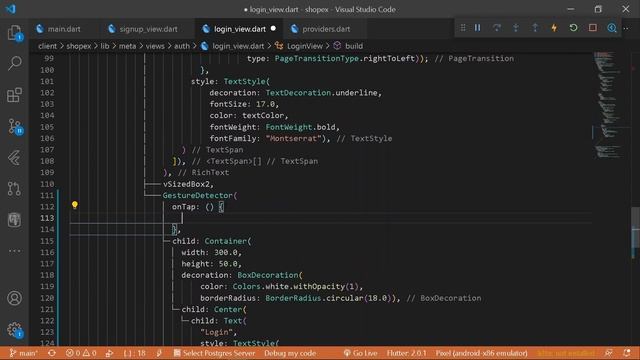Screen dimensions: 640x360
Task: Click the Step Over debug button
Action: (x=497, y=28)
